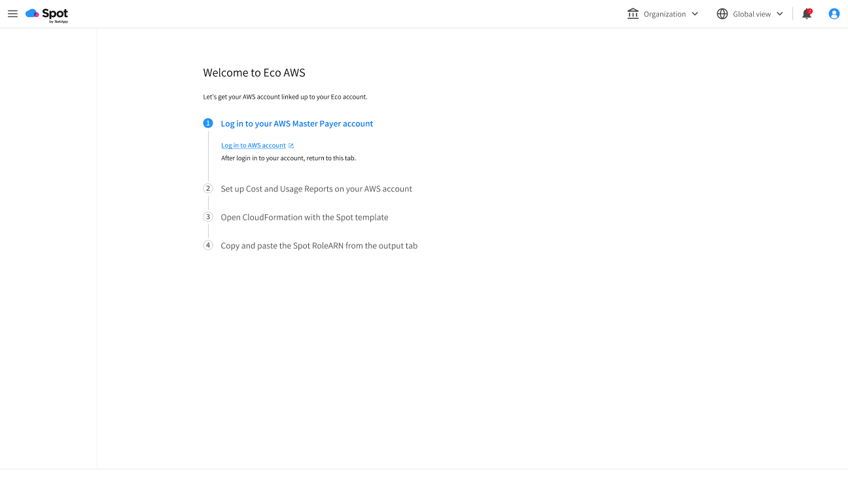This screenshot has width=848, height=504.
Task: Open notifications via the bell icon
Action: (x=807, y=14)
